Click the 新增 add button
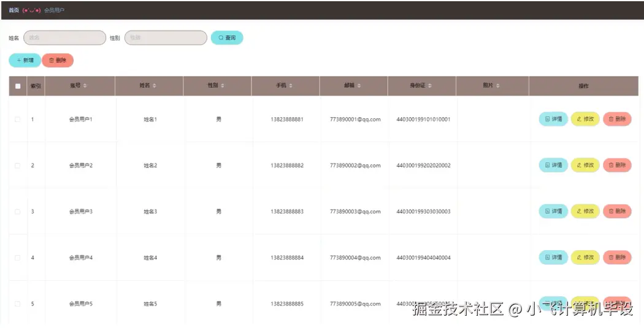This screenshot has width=644, height=328. pos(25,60)
